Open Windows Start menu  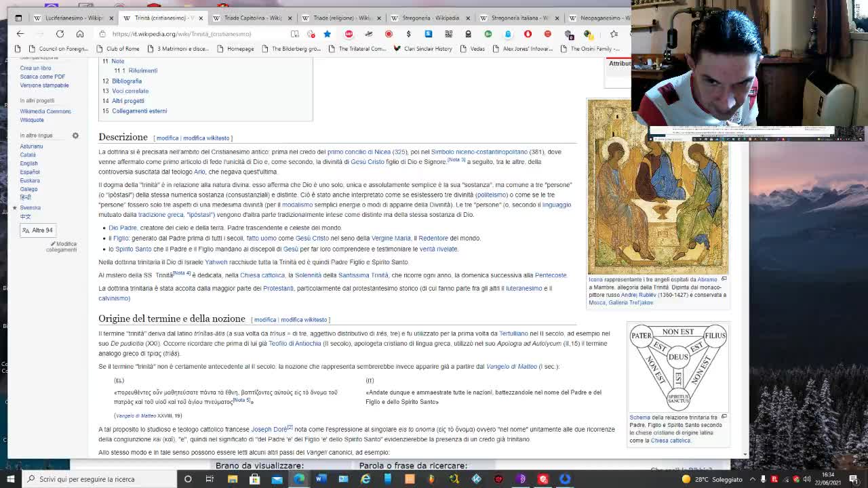click(9, 479)
